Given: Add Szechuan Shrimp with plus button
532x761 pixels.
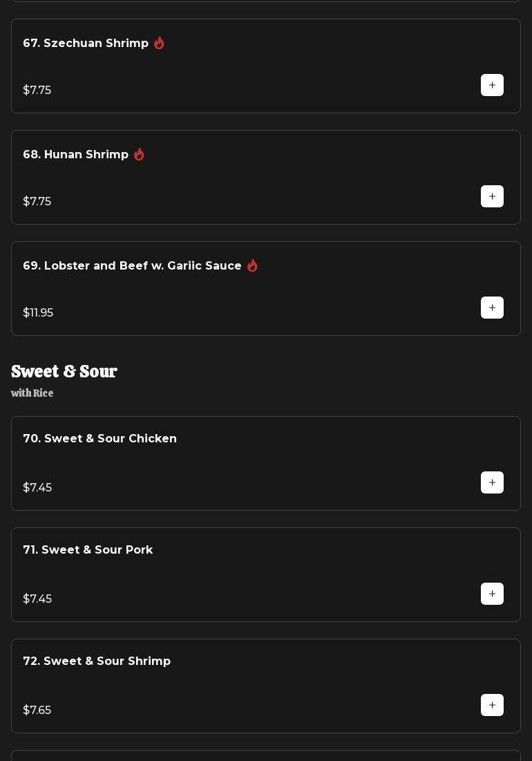Looking at the screenshot, I should (492, 85).
